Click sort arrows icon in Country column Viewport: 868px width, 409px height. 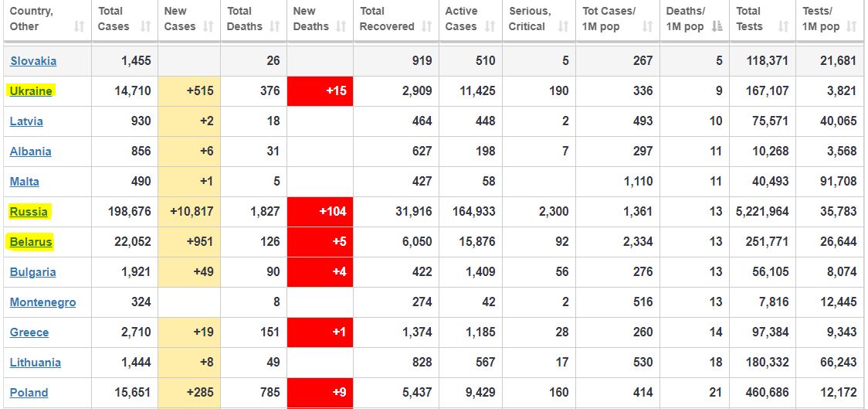click(79, 27)
